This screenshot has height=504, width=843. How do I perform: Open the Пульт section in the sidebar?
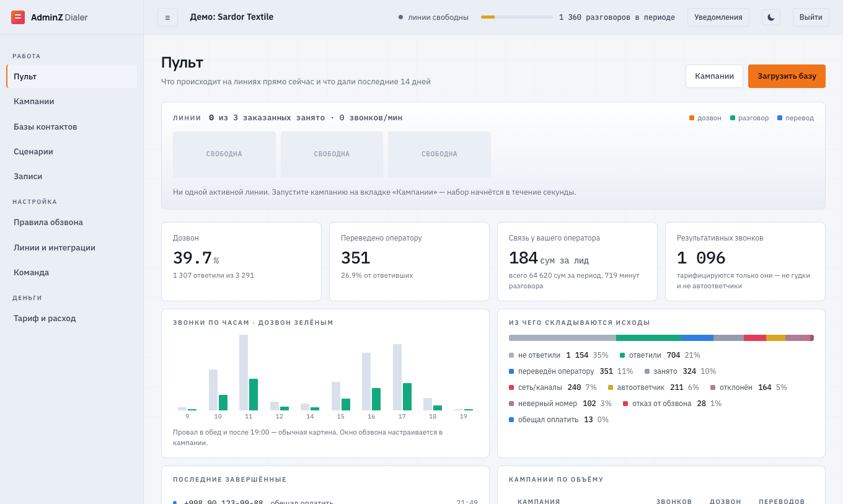tap(72, 76)
